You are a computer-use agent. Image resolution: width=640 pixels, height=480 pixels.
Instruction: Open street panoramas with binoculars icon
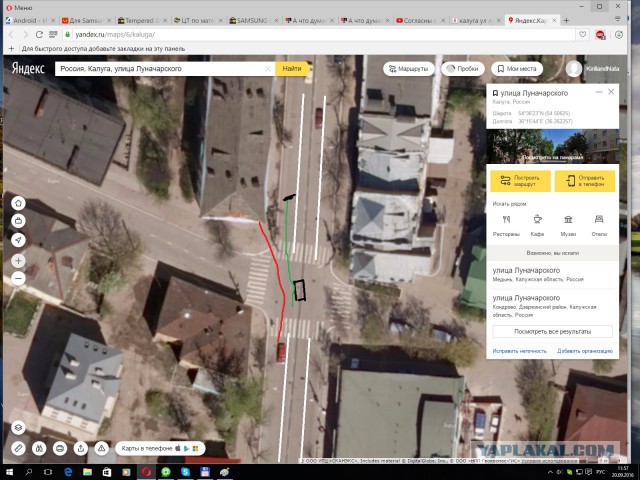click(x=39, y=448)
